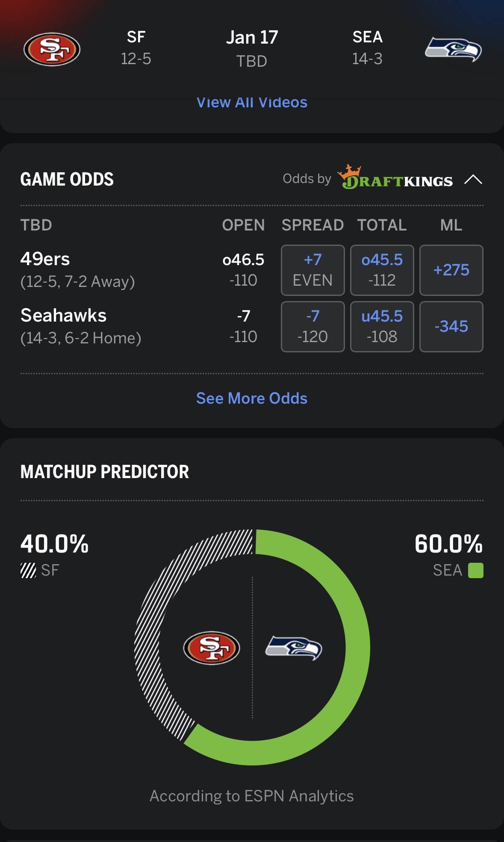Open the DraftKings logo link
This screenshot has width=504, height=842.
click(395, 177)
